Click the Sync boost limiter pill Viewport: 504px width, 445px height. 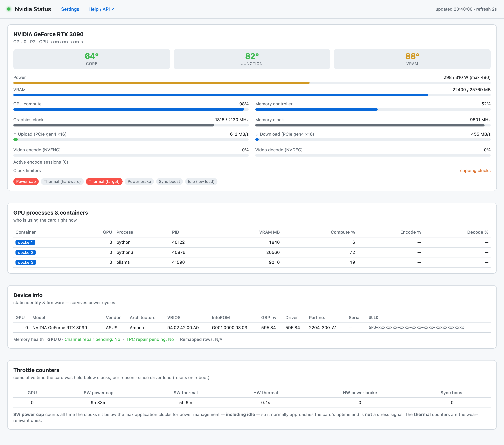coord(169,181)
